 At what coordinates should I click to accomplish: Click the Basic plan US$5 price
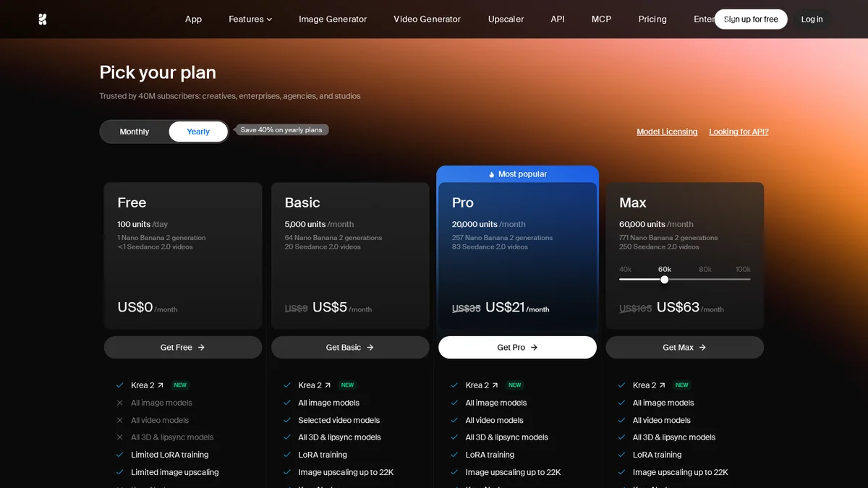click(x=330, y=307)
